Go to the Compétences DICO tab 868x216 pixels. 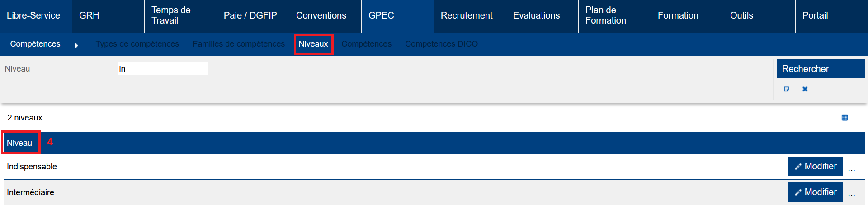click(441, 44)
